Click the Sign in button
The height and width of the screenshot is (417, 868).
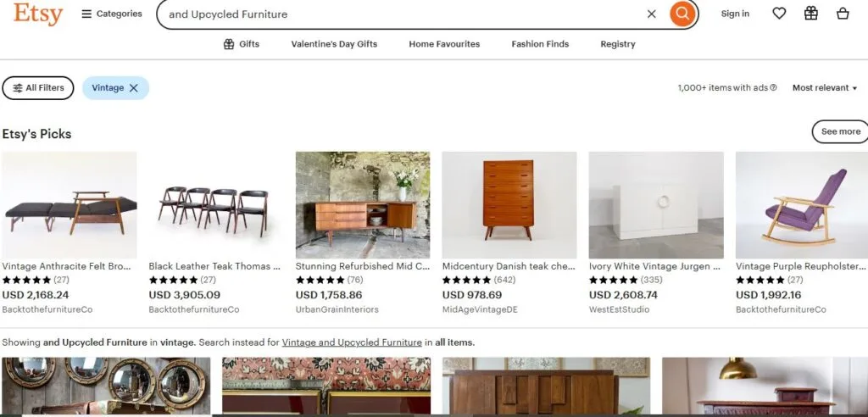(x=735, y=14)
